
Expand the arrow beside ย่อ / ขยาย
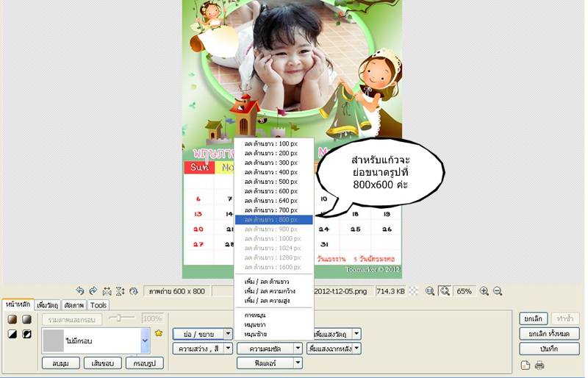[228, 334]
